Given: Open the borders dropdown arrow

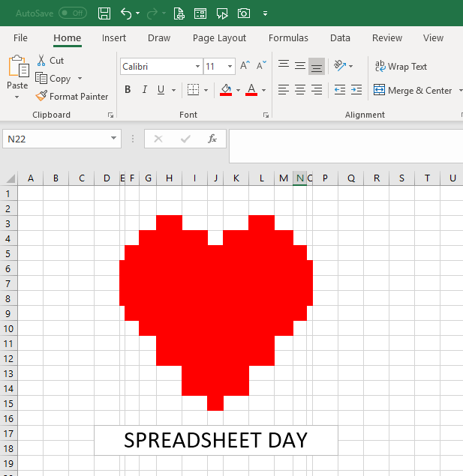Looking at the screenshot, I should [206, 90].
